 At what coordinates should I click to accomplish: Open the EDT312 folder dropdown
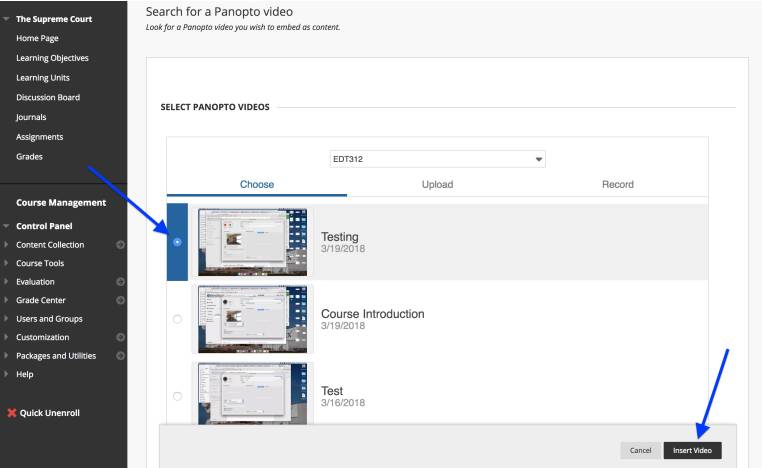(x=437, y=159)
